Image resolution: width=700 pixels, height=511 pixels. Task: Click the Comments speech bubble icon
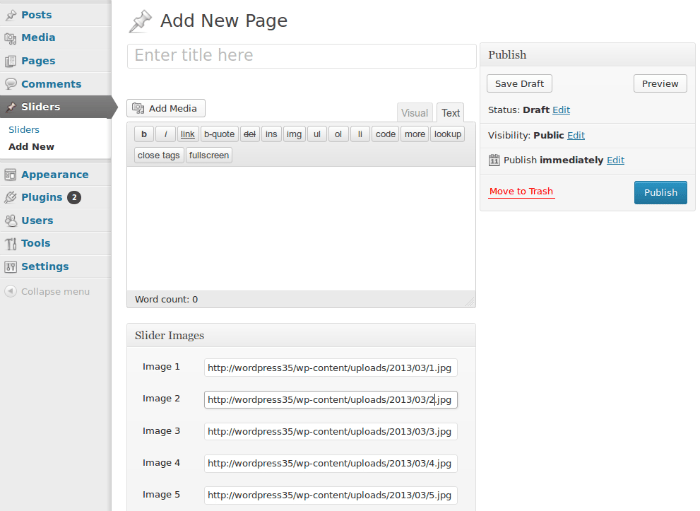click(11, 84)
